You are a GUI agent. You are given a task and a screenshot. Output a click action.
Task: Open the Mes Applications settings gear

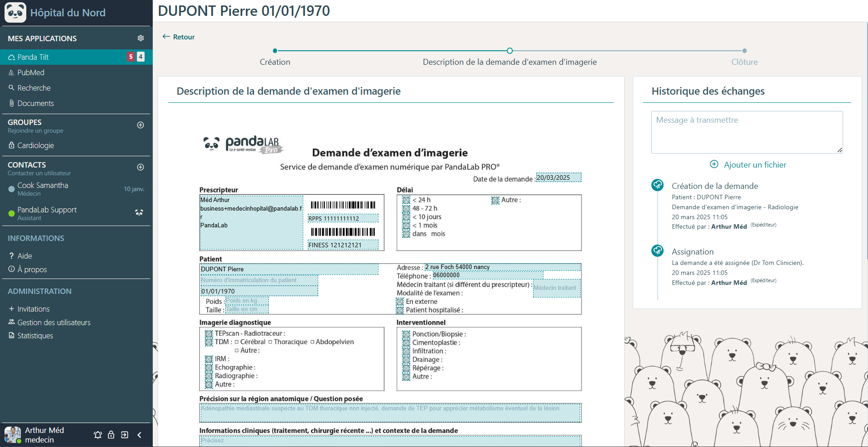[141, 38]
